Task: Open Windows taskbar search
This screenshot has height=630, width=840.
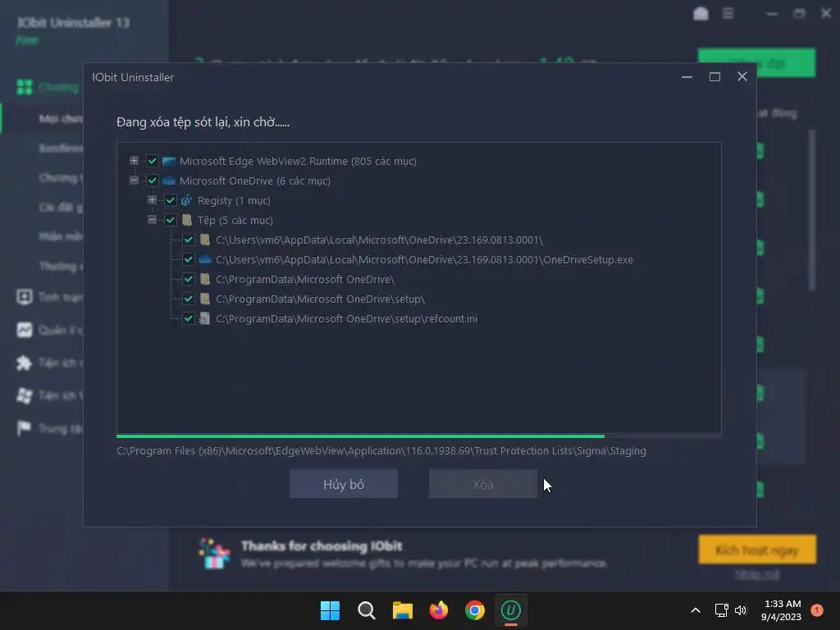Action: 367,610
